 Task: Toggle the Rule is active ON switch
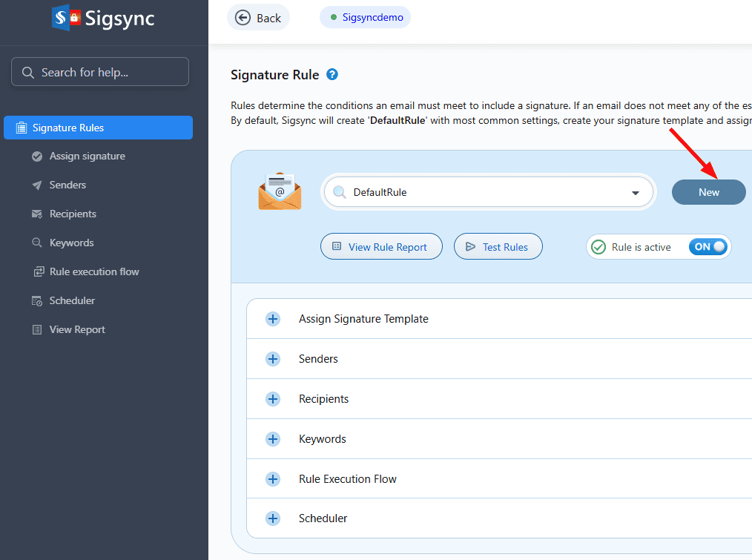tap(709, 247)
